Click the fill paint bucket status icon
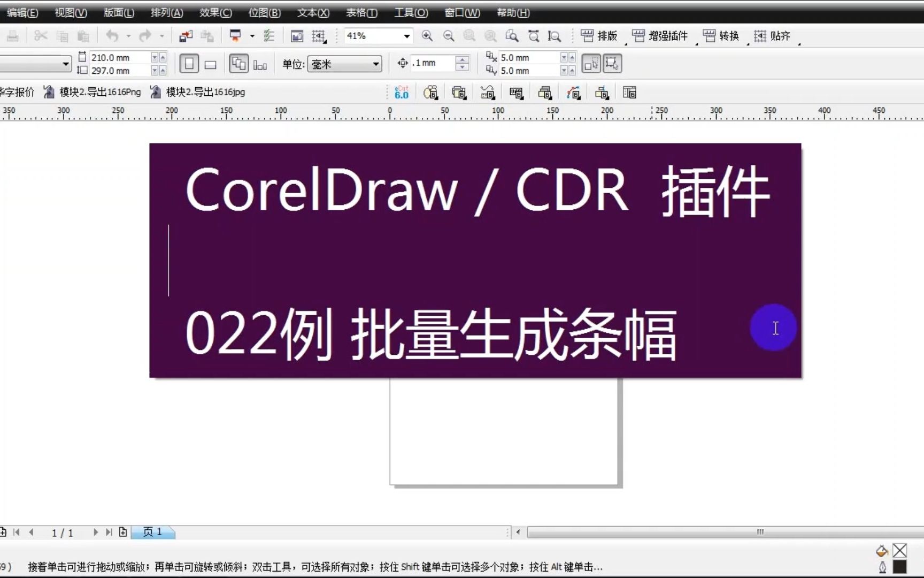The image size is (924, 578). coord(882,551)
